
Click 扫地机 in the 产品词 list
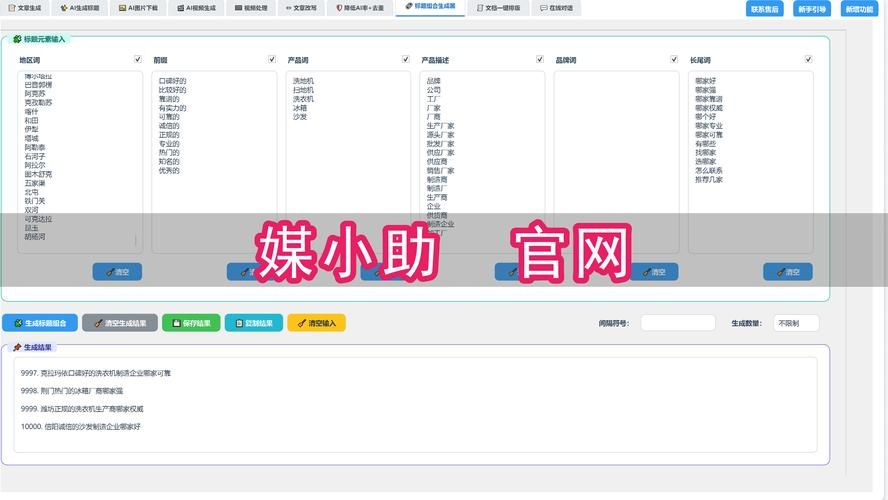pyautogui.click(x=303, y=90)
